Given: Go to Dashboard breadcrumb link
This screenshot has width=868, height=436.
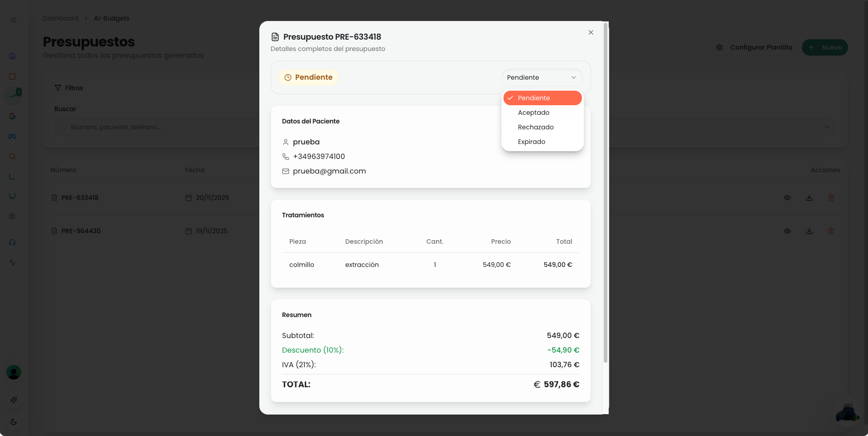Looking at the screenshot, I should tap(61, 18).
